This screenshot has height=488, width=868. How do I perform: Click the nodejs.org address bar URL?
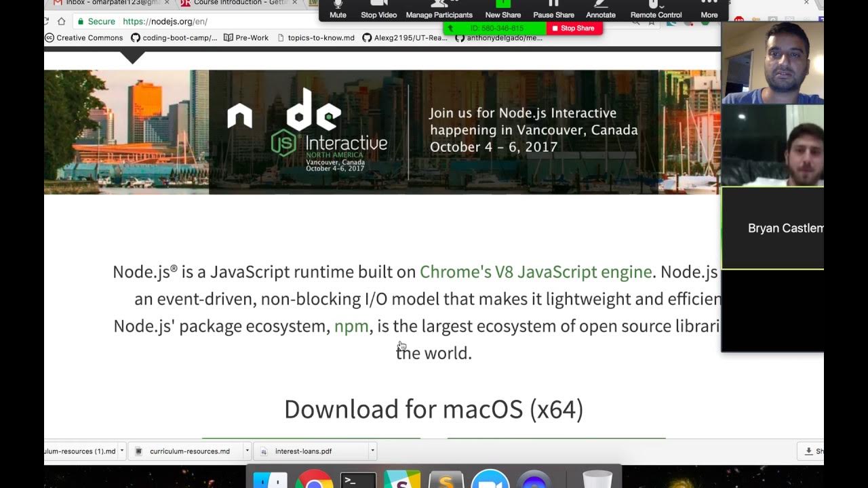[165, 22]
